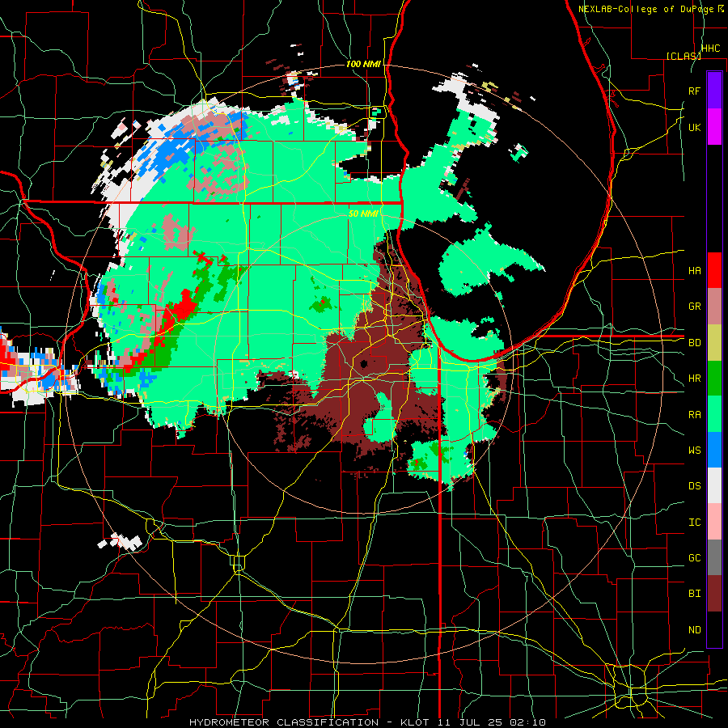
Task: Click the RF purple legend swatch
Action: tap(714, 91)
